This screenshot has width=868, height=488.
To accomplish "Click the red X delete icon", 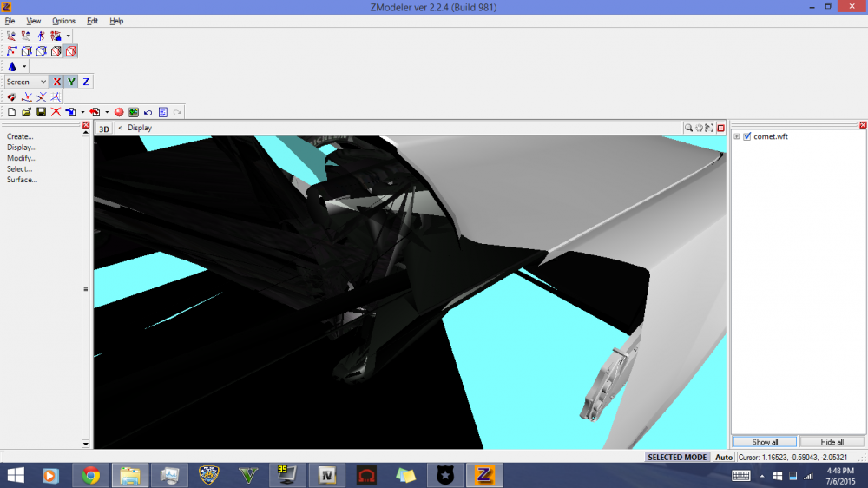I will 56,112.
